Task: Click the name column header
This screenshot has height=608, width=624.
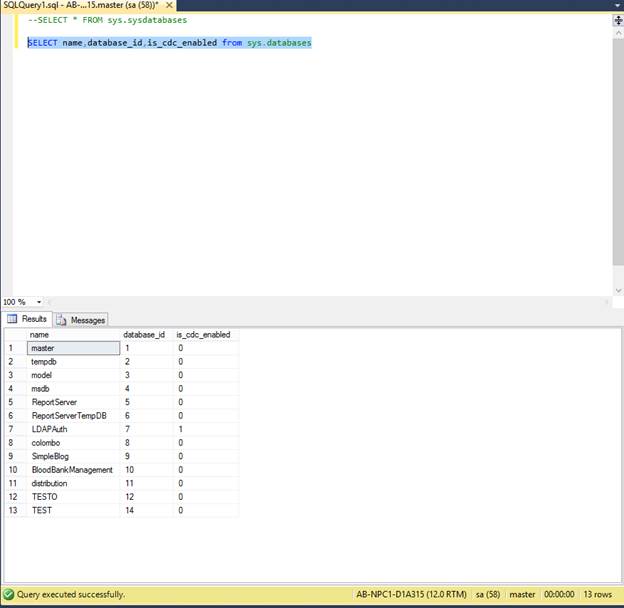Action: pyautogui.click(x=73, y=335)
